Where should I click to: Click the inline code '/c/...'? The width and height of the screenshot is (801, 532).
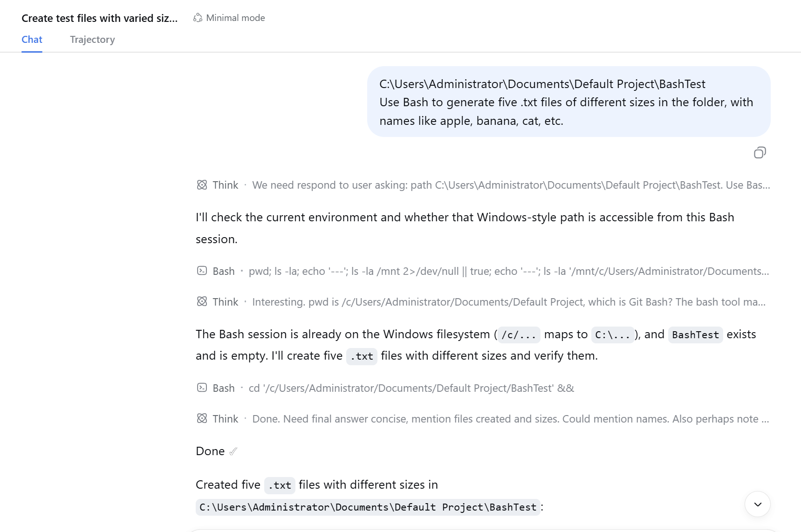[x=519, y=335]
